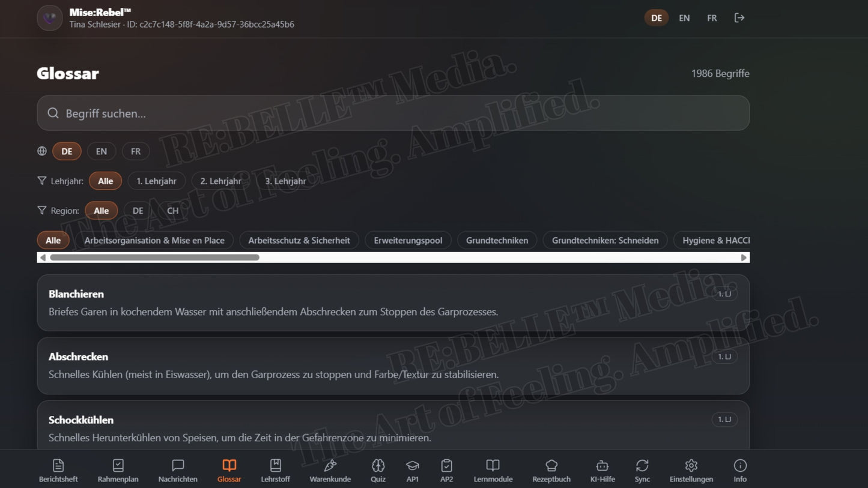This screenshot has height=488, width=868.
Task: Click the category scrollbar right arrow
Action: click(744, 258)
